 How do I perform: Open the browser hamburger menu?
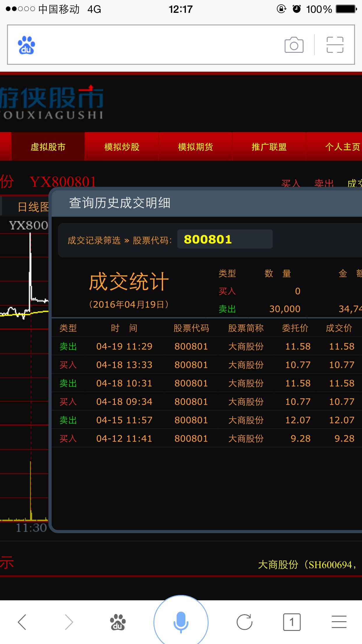[339, 622]
